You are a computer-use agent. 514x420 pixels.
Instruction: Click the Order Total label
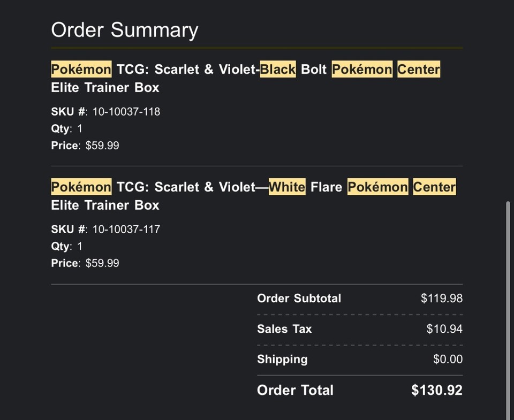click(x=295, y=391)
